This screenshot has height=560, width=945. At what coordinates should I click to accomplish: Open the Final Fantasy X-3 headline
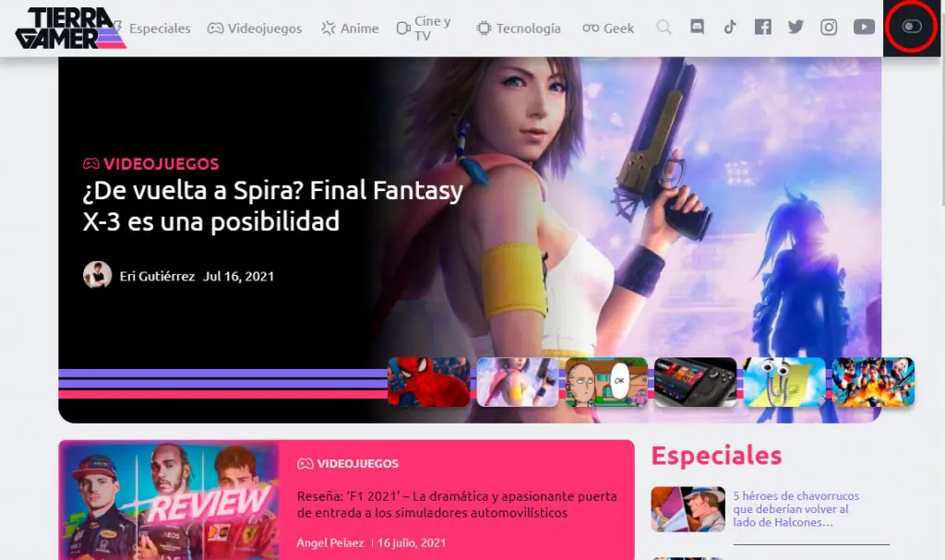click(x=272, y=206)
